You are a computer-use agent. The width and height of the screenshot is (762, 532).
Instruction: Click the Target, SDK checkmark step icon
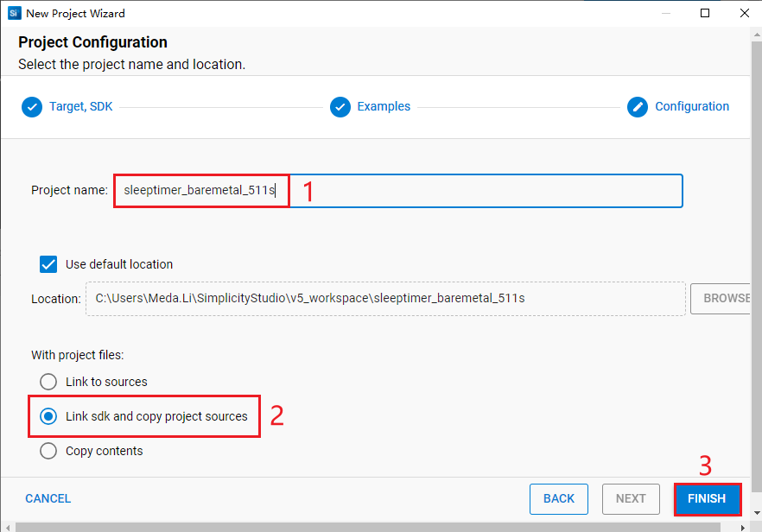point(32,106)
